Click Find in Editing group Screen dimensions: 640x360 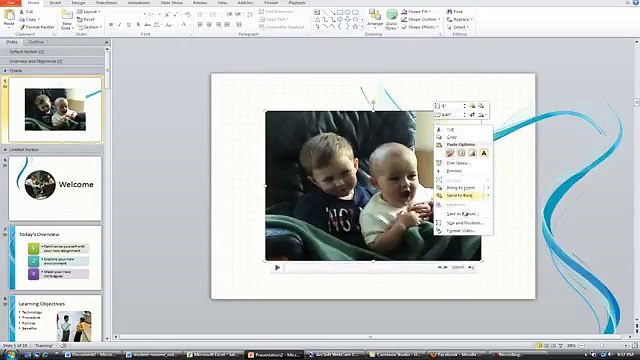[455, 11]
